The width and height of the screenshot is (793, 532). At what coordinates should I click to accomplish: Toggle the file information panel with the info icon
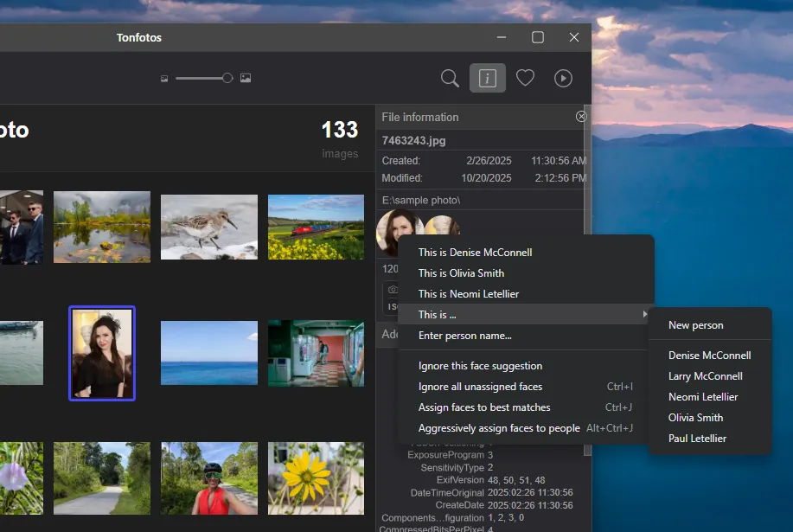point(487,78)
